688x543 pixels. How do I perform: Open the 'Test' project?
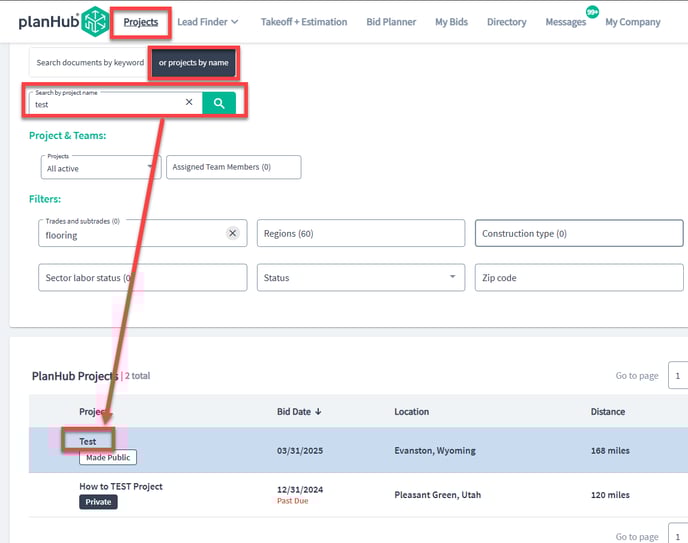88,441
